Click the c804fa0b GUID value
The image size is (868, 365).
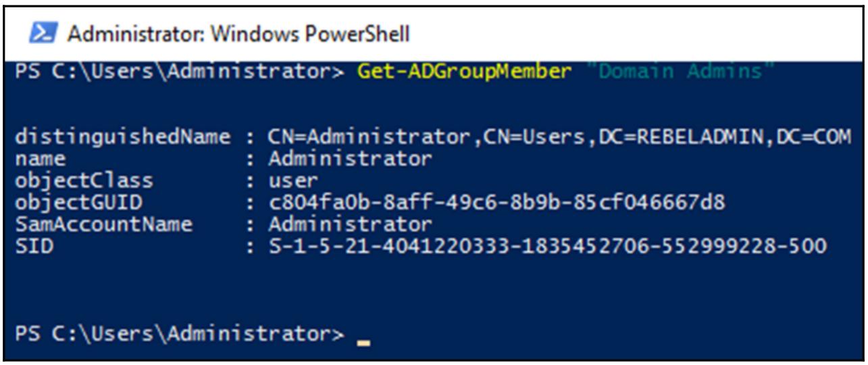[x=496, y=203]
